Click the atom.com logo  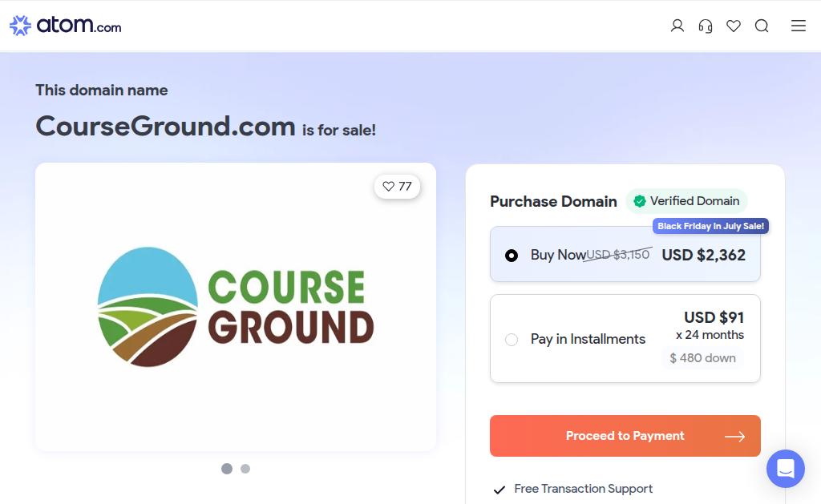coord(66,25)
